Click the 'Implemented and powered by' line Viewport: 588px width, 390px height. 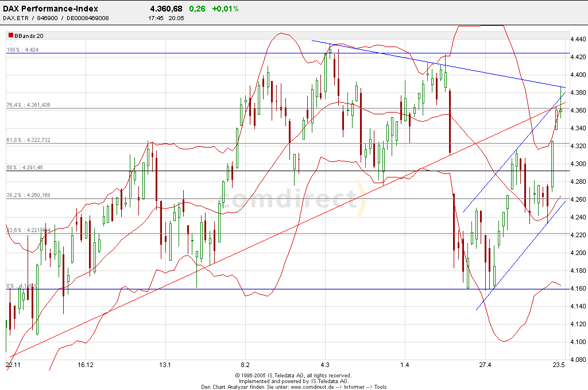(293, 381)
